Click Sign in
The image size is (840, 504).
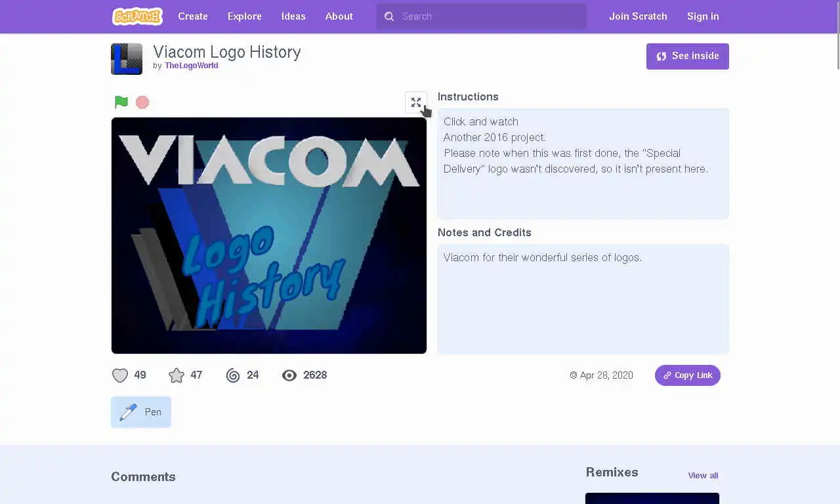(x=703, y=16)
